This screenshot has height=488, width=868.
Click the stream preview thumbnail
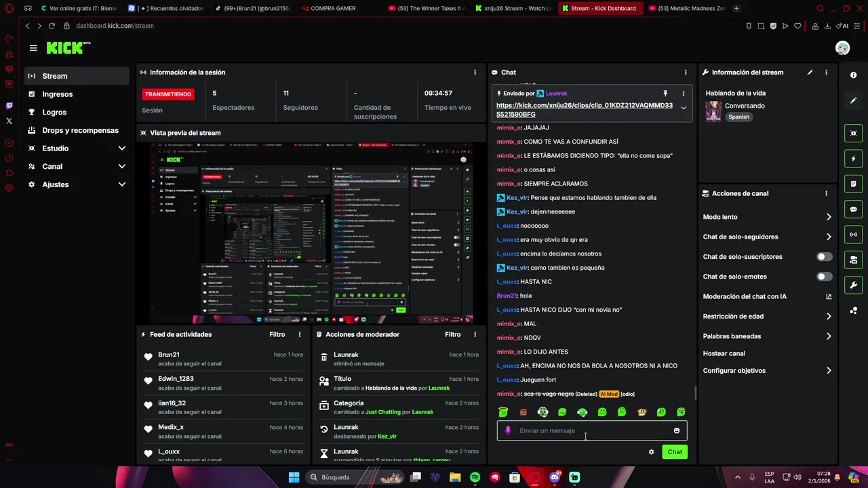pos(312,233)
